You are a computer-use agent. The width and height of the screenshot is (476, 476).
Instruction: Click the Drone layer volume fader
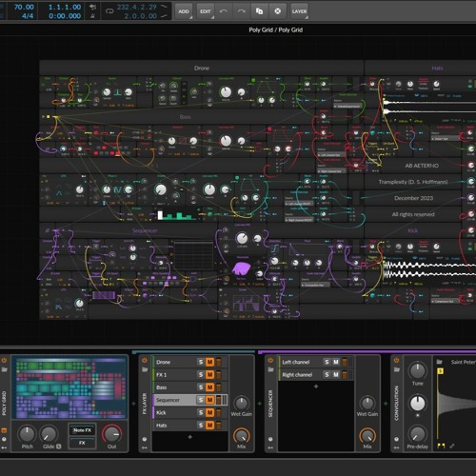tap(219, 362)
